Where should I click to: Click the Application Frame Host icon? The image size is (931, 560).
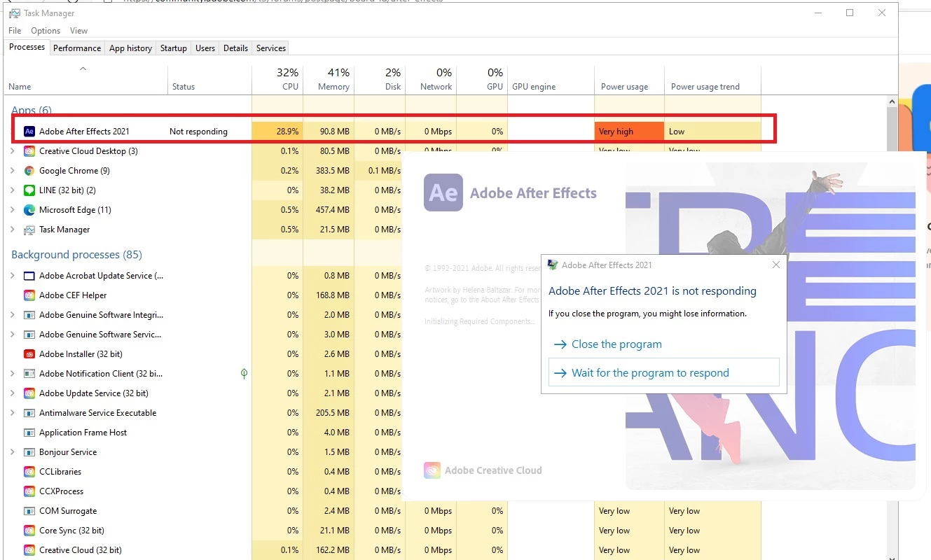pyautogui.click(x=29, y=433)
